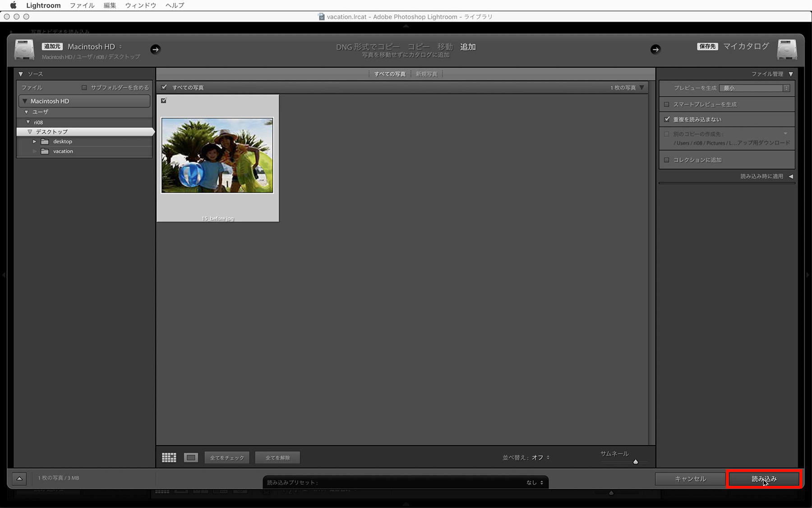
Task: Click the 読み込み import button
Action: click(x=764, y=479)
